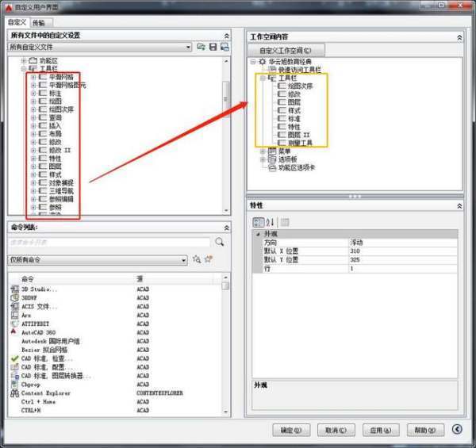This screenshot has height=448, width=476.
Task: Click the 取消(C) button
Action: tap(336, 430)
